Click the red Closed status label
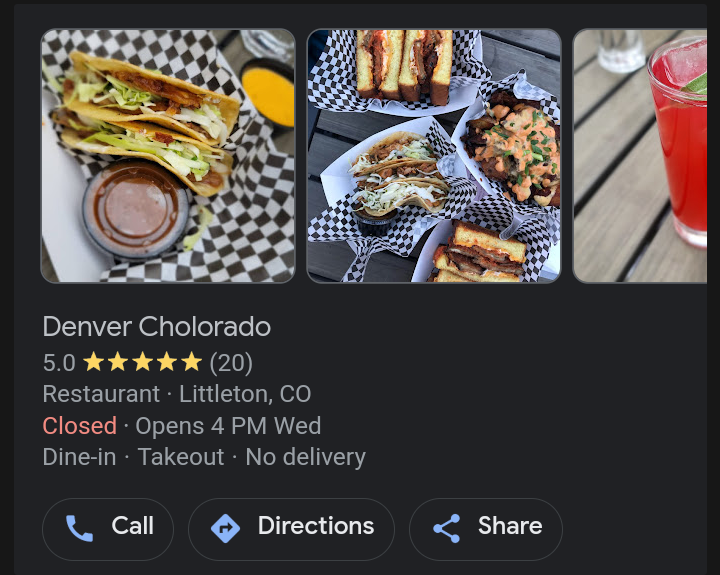 79,426
